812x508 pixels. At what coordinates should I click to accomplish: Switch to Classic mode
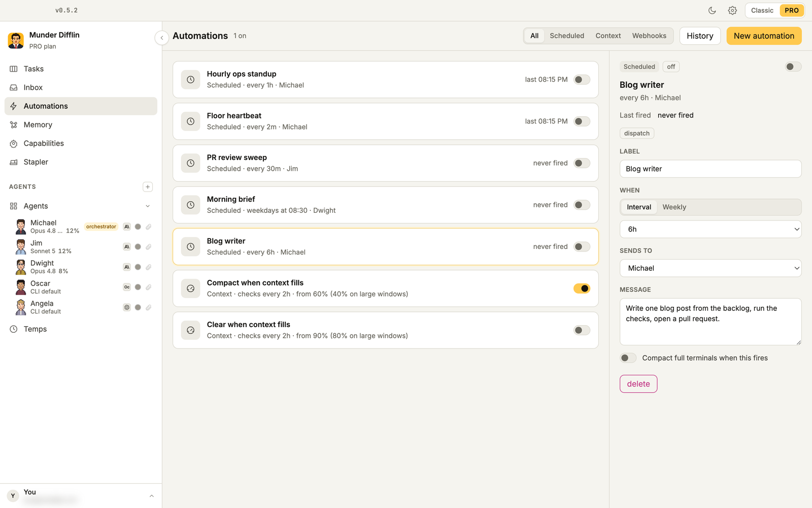coord(762,10)
